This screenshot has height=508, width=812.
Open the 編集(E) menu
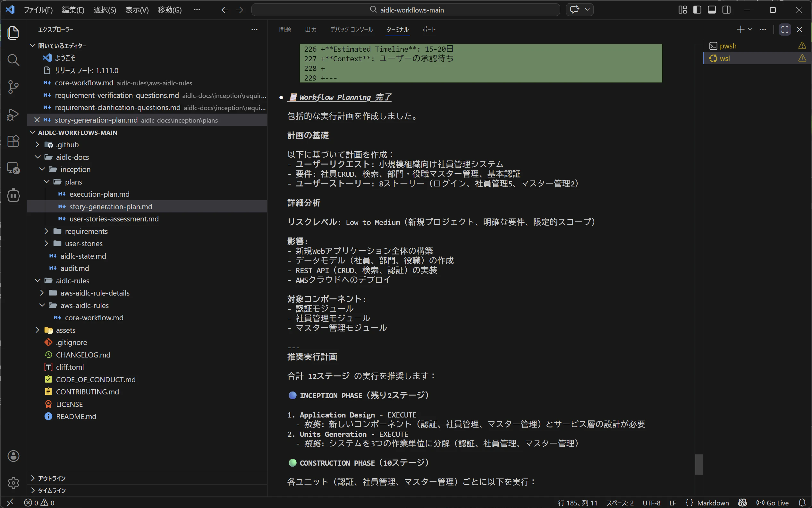click(x=73, y=10)
